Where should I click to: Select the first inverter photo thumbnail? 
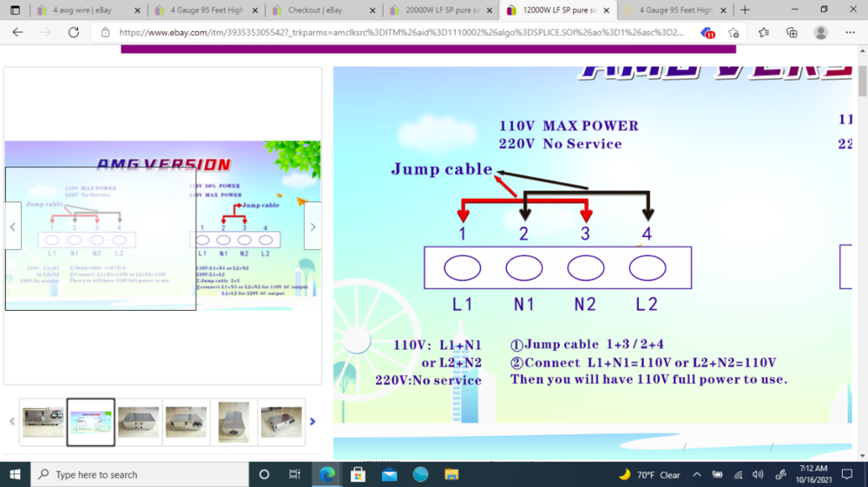tap(43, 422)
